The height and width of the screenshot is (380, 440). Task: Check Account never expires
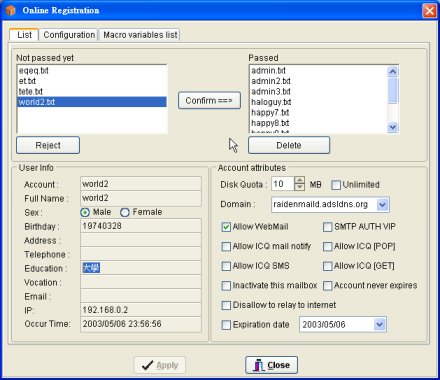tap(328, 286)
